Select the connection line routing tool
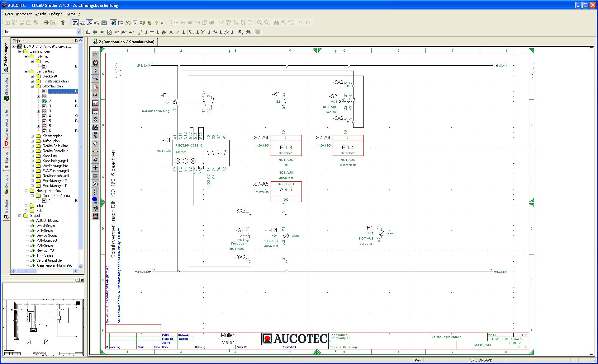This screenshot has height=364, width=598. pyautogui.click(x=140, y=32)
